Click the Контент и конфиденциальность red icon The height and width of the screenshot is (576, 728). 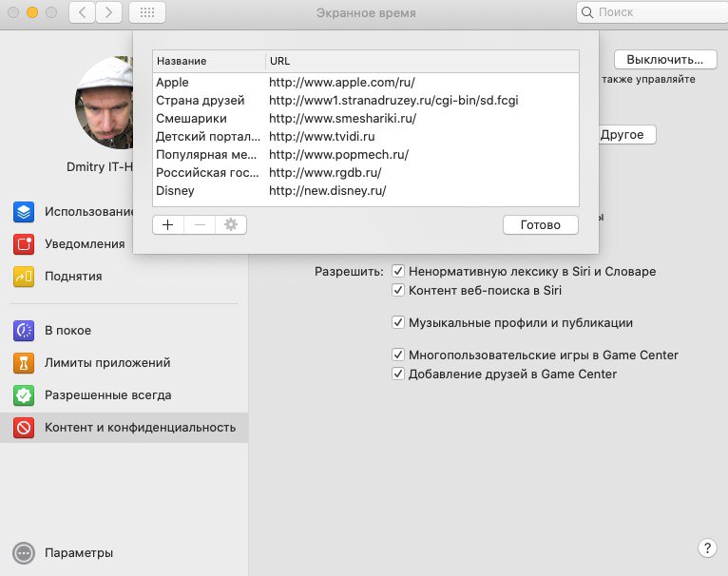point(24,428)
